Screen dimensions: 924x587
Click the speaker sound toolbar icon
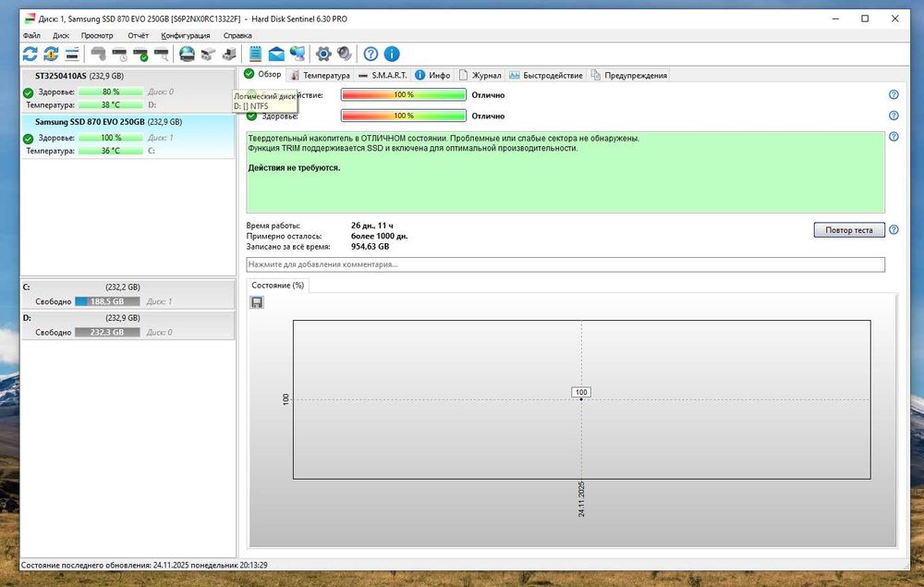coord(344,55)
